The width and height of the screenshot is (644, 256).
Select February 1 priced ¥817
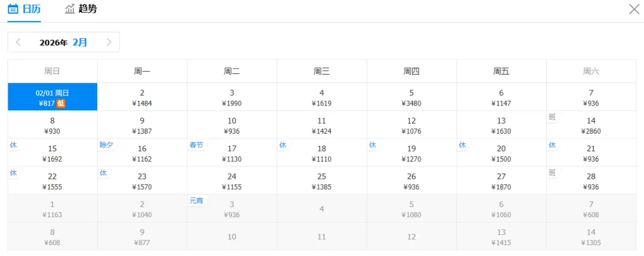[x=52, y=97]
